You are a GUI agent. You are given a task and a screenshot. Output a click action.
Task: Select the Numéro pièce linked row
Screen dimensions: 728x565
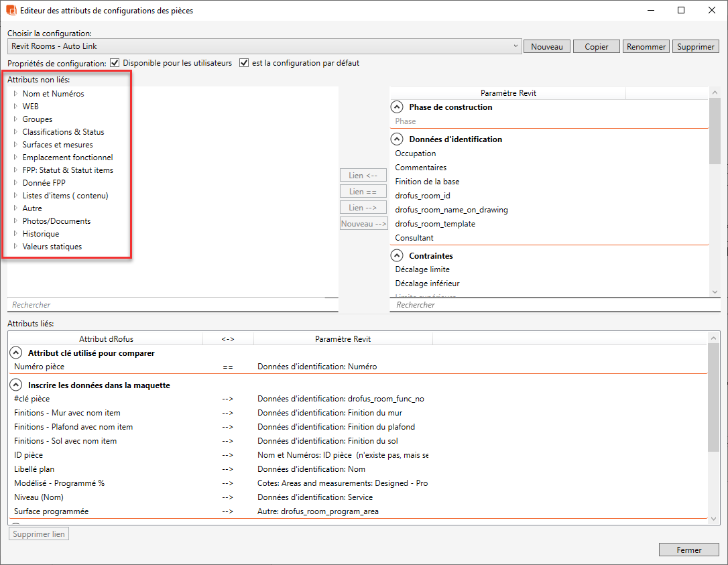tap(40, 367)
